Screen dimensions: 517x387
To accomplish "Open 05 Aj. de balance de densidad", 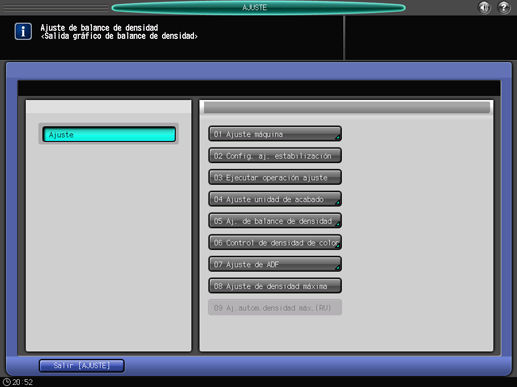I will click(x=275, y=220).
